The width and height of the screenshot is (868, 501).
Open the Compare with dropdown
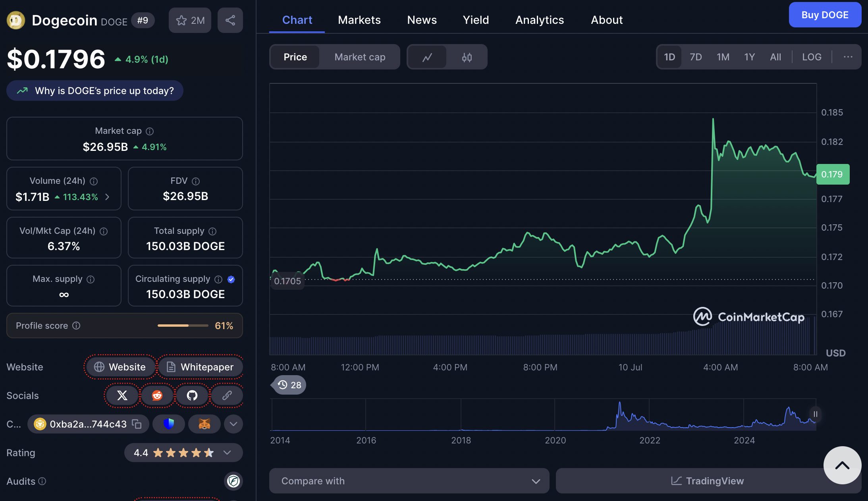[x=409, y=481]
